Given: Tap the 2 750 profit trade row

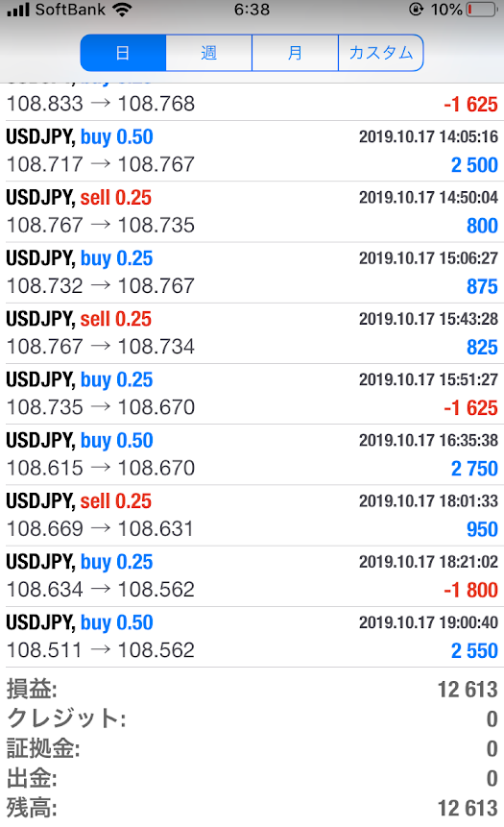Looking at the screenshot, I should tap(252, 454).
